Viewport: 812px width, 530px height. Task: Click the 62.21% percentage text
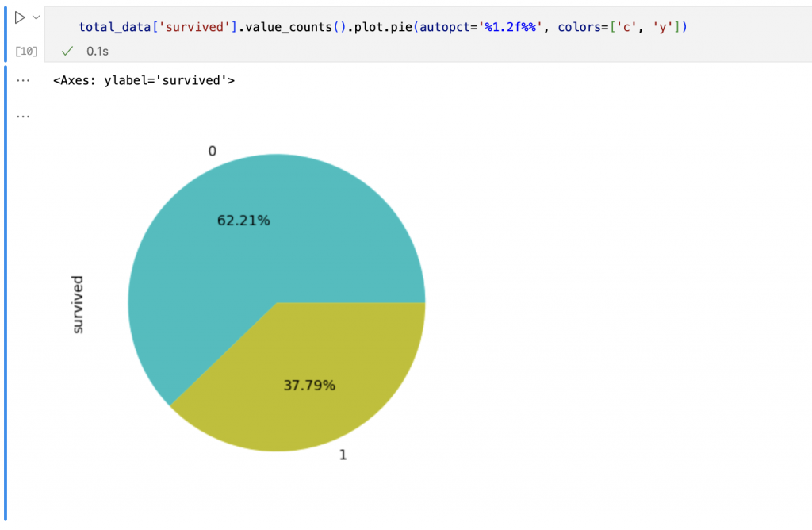[243, 221]
